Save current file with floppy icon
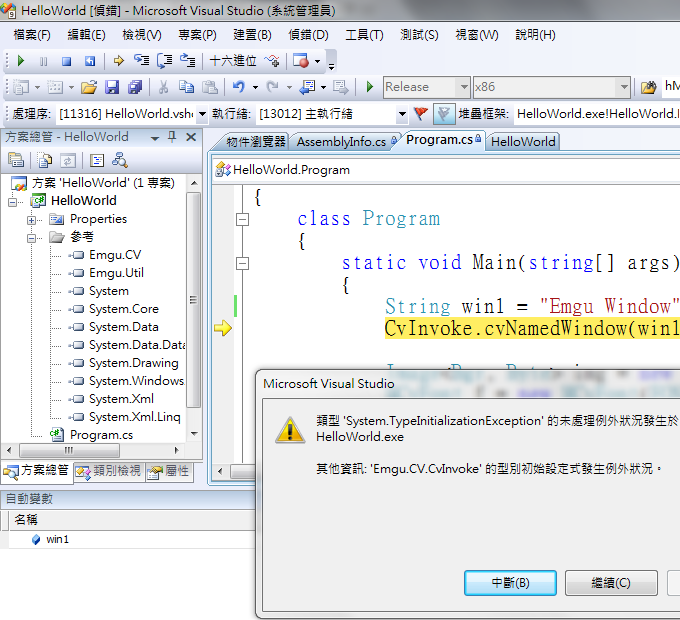This screenshot has width=680, height=620. coord(112,87)
